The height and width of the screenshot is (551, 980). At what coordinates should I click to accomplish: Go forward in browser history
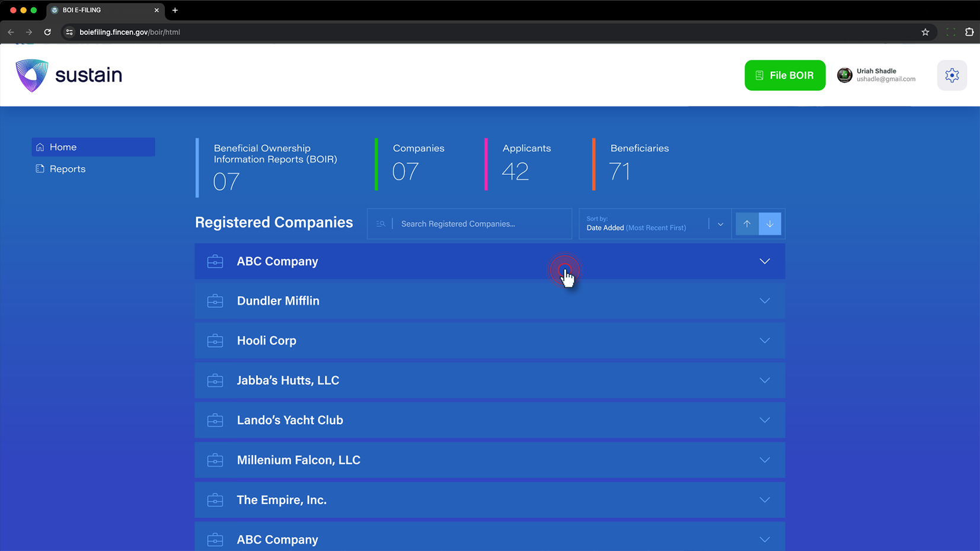click(x=29, y=32)
